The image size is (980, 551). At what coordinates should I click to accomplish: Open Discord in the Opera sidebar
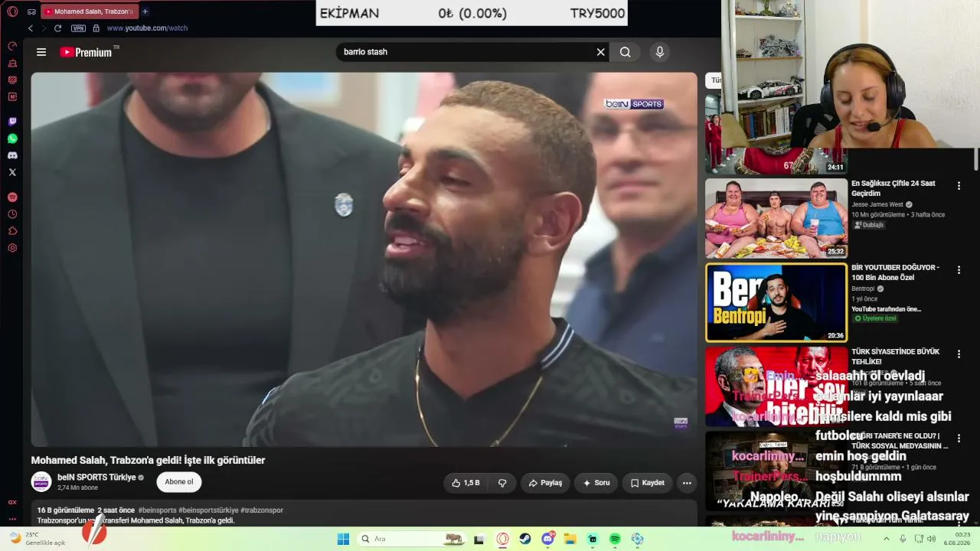(x=12, y=155)
